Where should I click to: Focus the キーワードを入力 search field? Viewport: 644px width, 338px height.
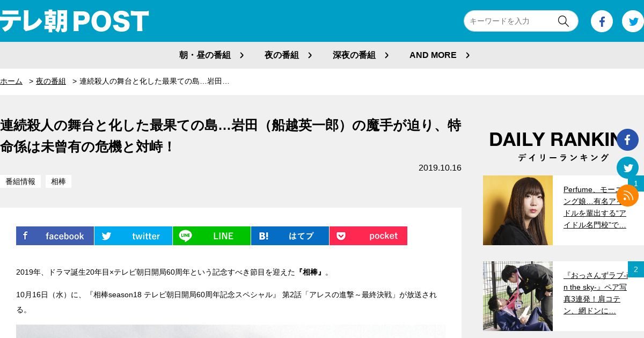pos(510,21)
